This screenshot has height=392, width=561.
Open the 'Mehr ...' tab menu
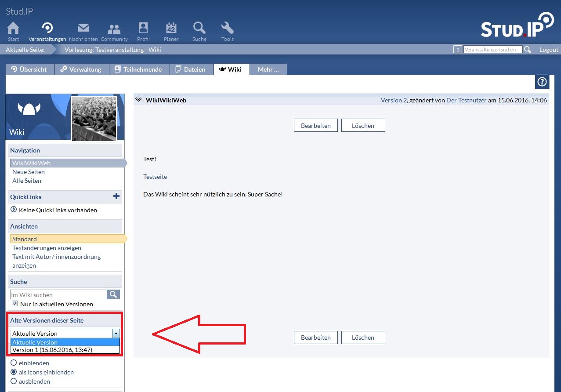[x=268, y=69]
